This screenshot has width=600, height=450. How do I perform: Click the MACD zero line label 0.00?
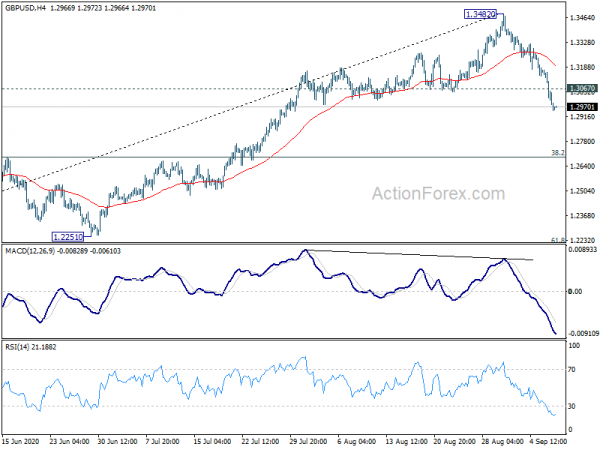(576, 292)
